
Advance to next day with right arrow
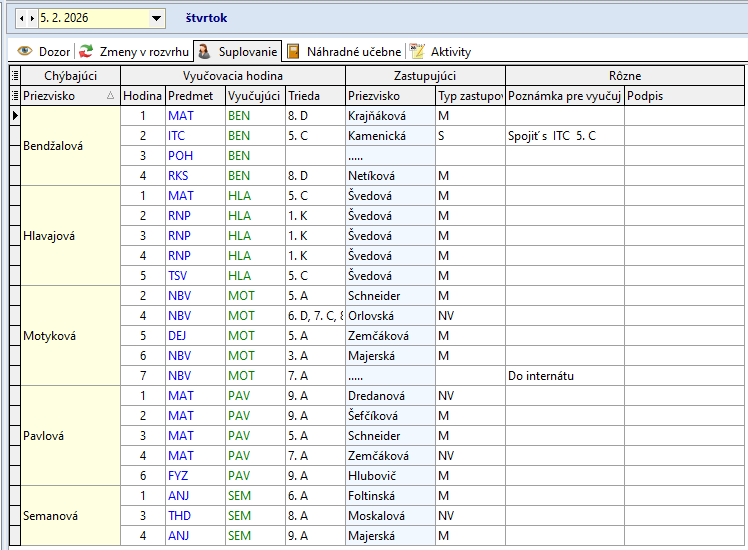pyautogui.click(x=32, y=18)
